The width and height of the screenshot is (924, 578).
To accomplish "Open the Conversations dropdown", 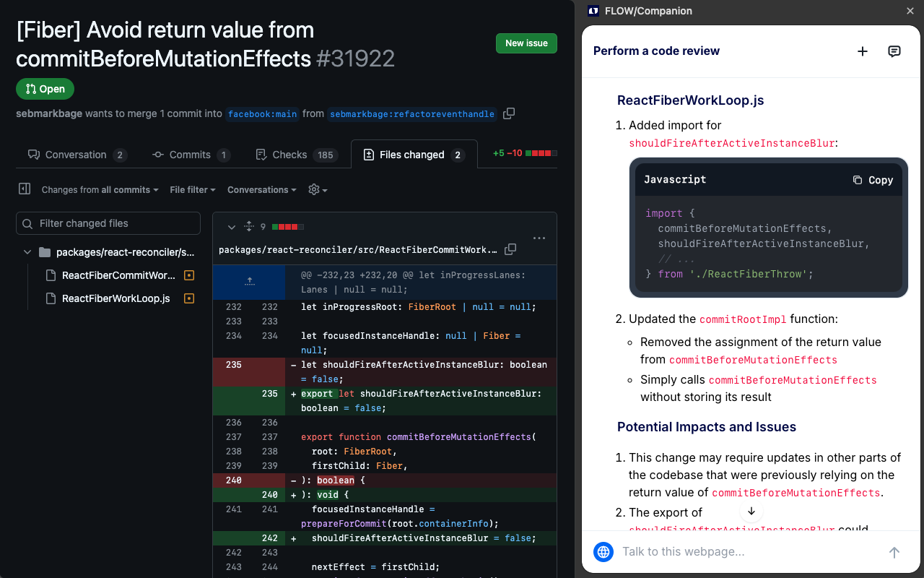I will (x=262, y=190).
